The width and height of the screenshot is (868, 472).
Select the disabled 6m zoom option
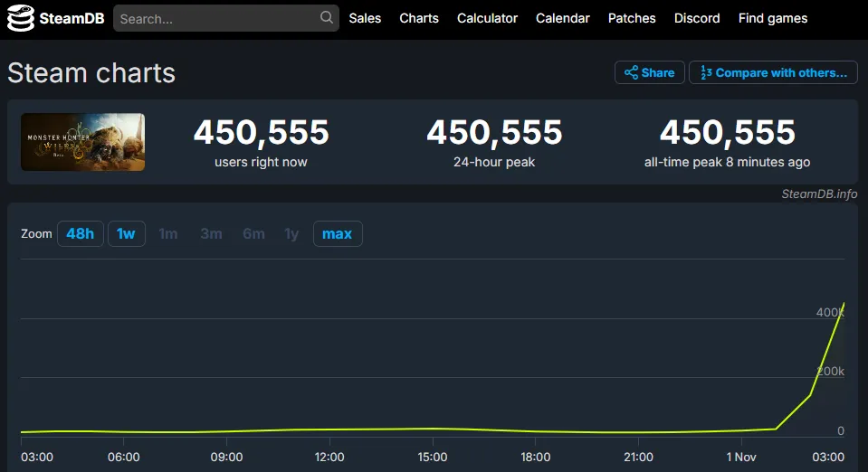tap(253, 233)
